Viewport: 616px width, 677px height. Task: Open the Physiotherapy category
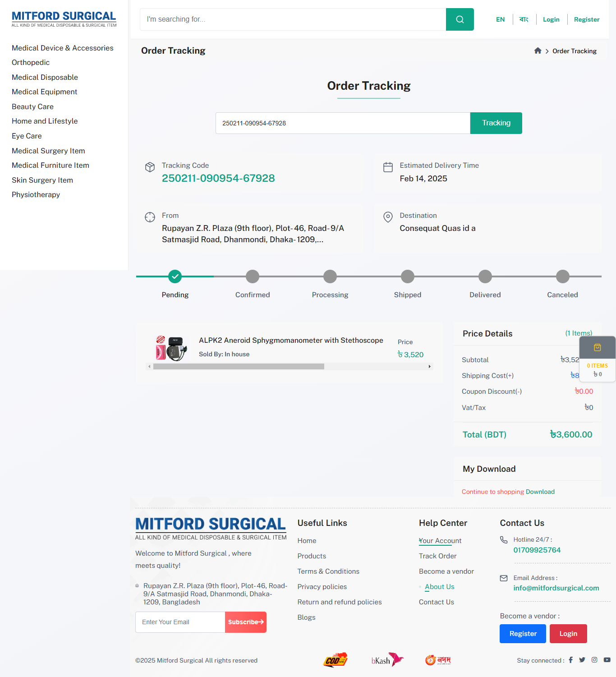point(36,194)
